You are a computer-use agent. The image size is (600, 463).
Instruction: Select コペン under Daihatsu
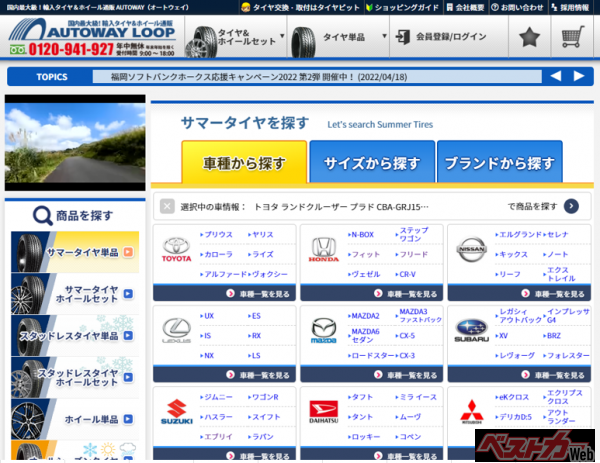[408, 437]
